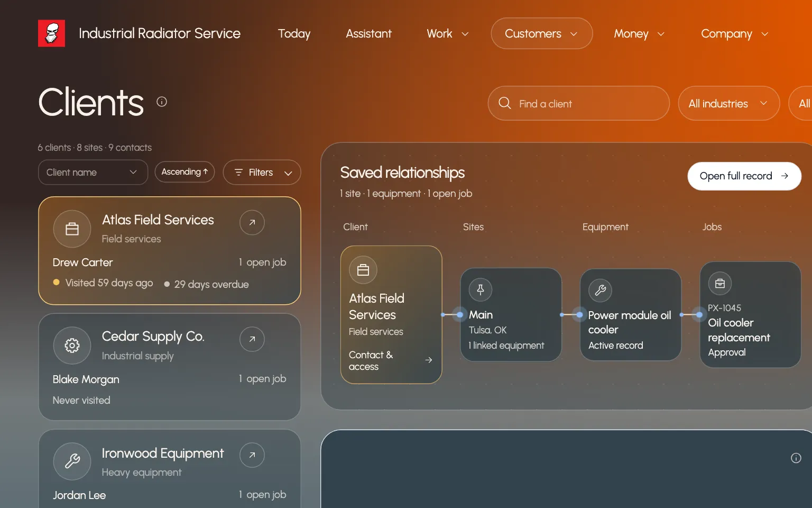Click the Never visited status text
812x508 pixels.
[81, 400]
